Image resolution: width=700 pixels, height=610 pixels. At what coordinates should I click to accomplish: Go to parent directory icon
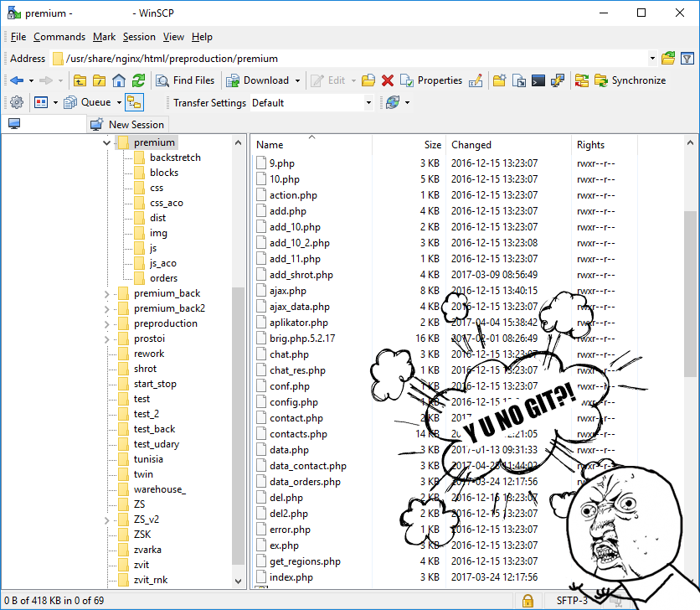[x=80, y=80]
